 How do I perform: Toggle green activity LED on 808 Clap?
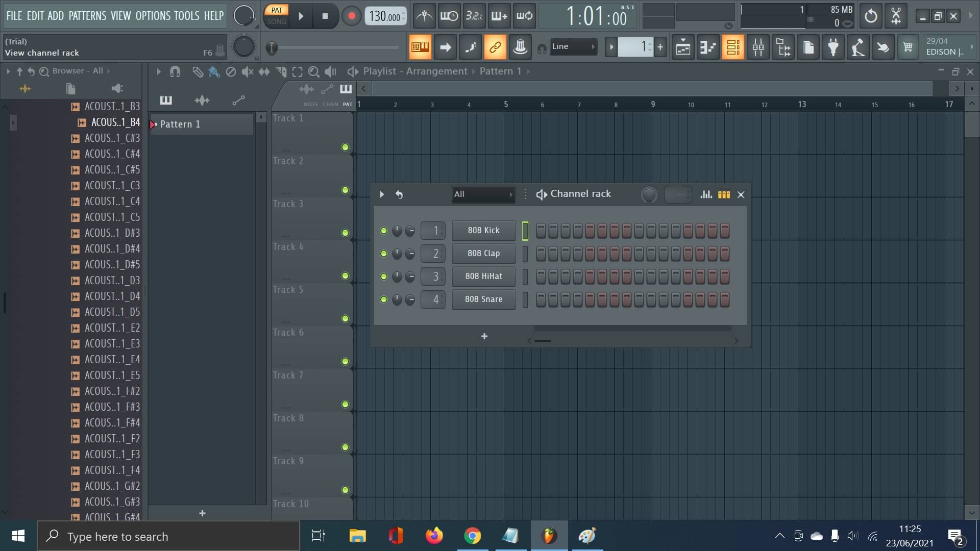(383, 253)
